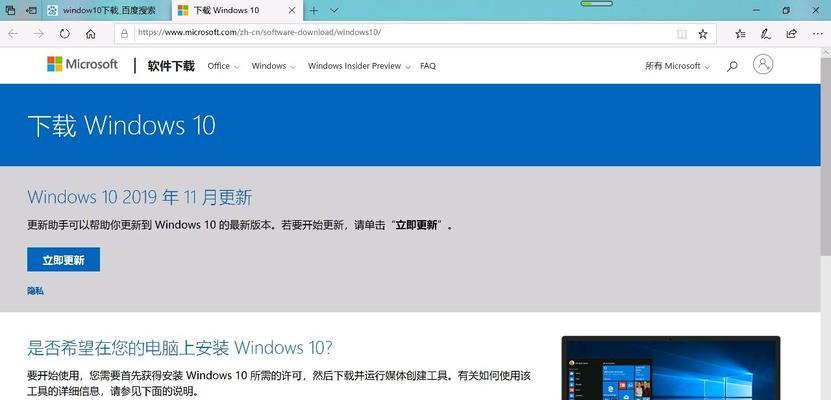Close the 下载 Windows 10 tab
Image resolution: width=831 pixels, height=400 pixels.
[x=291, y=10]
